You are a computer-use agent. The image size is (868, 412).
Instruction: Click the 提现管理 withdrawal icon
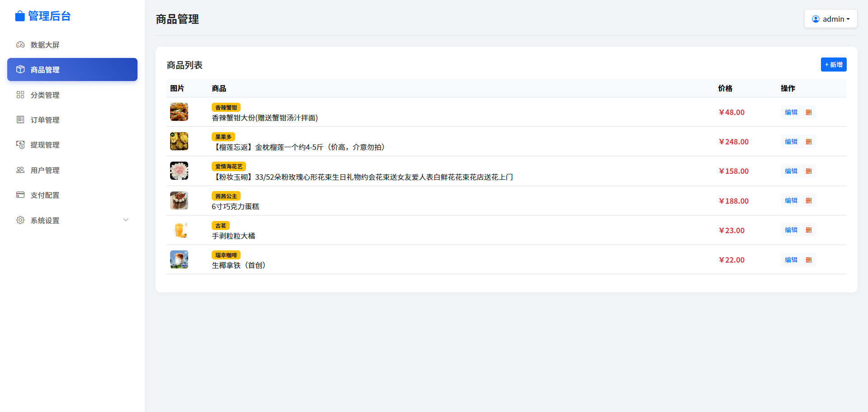20,145
